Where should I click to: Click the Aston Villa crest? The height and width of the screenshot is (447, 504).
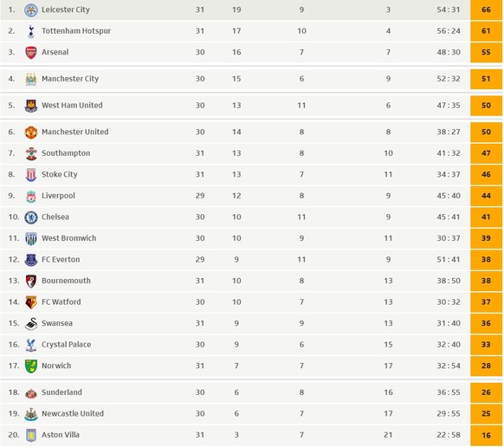click(31, 435)
